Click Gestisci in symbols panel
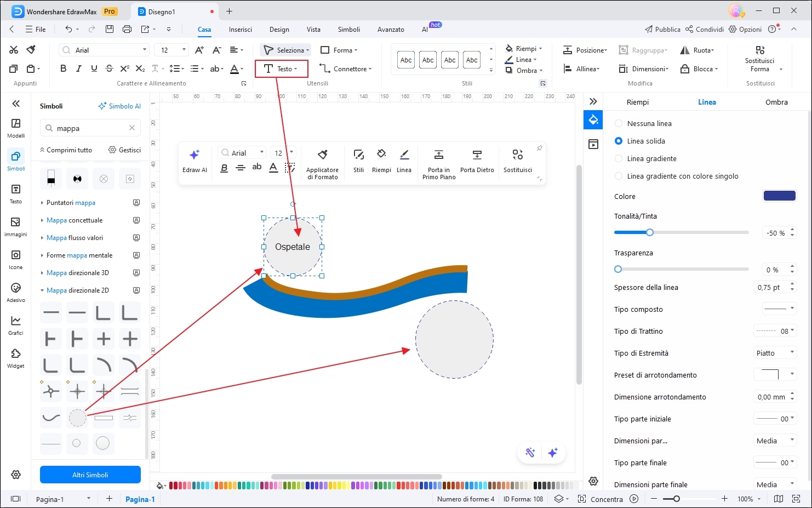 (x=124, y=150)
